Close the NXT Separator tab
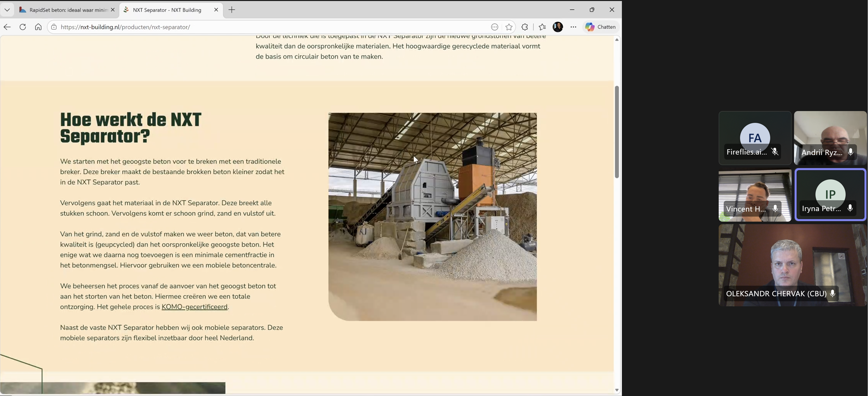 pos(216,10)
